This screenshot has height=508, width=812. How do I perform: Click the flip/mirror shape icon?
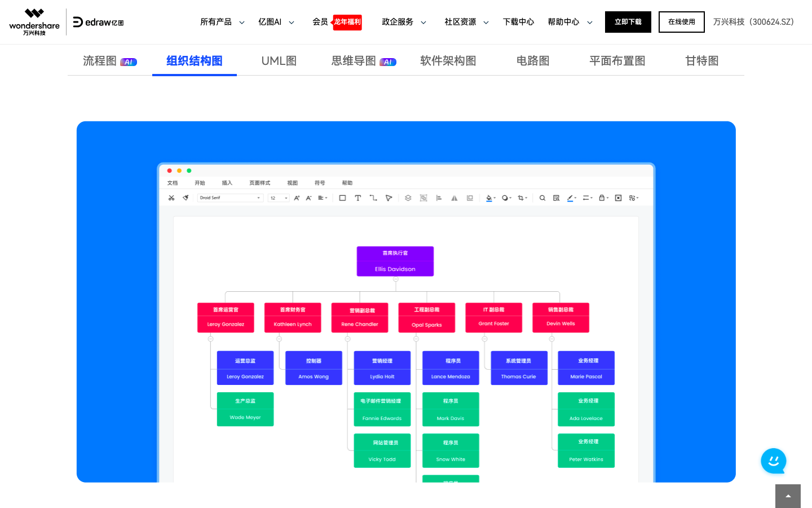[454, 198]
